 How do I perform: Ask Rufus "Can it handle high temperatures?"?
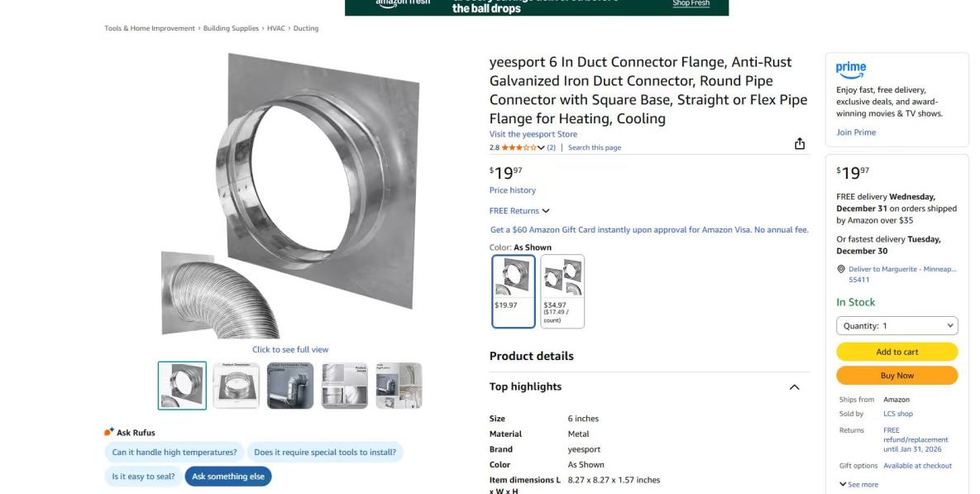(x=174, y=452)
